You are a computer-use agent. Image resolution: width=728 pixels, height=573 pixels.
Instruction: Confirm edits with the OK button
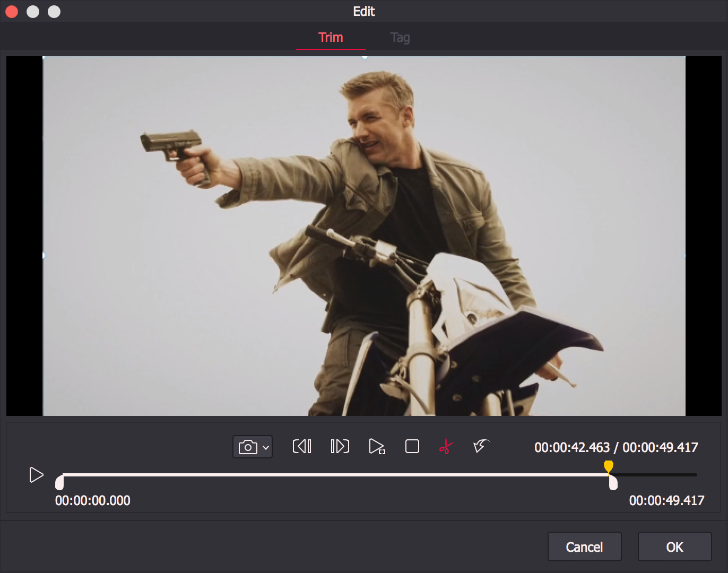click(x=675, y=546)
